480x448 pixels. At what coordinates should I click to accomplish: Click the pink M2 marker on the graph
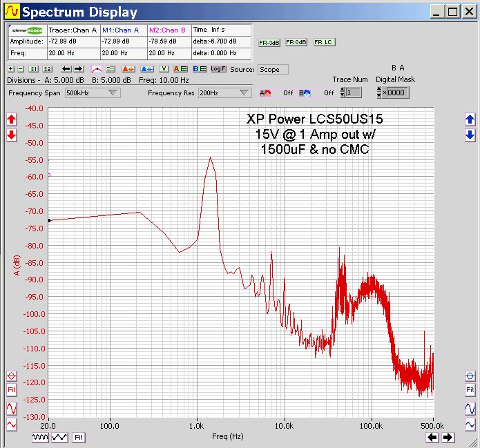click(x=49, y=175)
